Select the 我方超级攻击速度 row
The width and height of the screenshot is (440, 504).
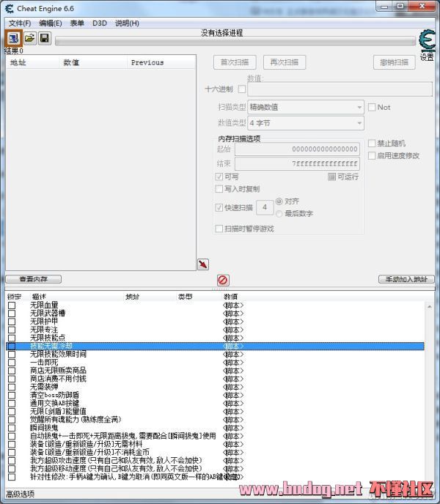[x=215, y=461]
